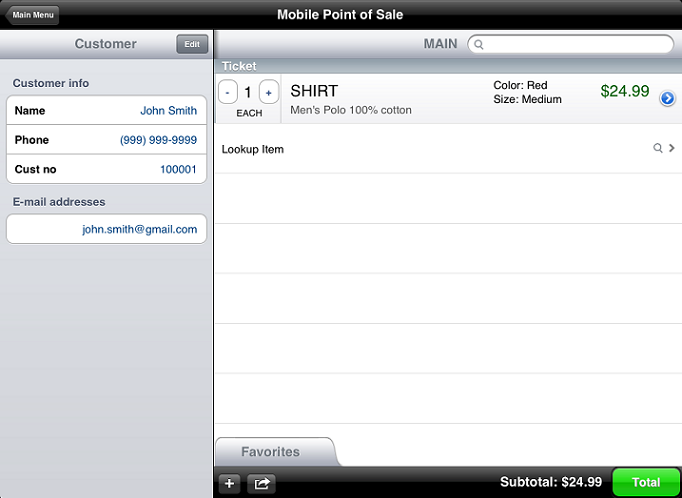Select the customer Name row

coord(106,111)
